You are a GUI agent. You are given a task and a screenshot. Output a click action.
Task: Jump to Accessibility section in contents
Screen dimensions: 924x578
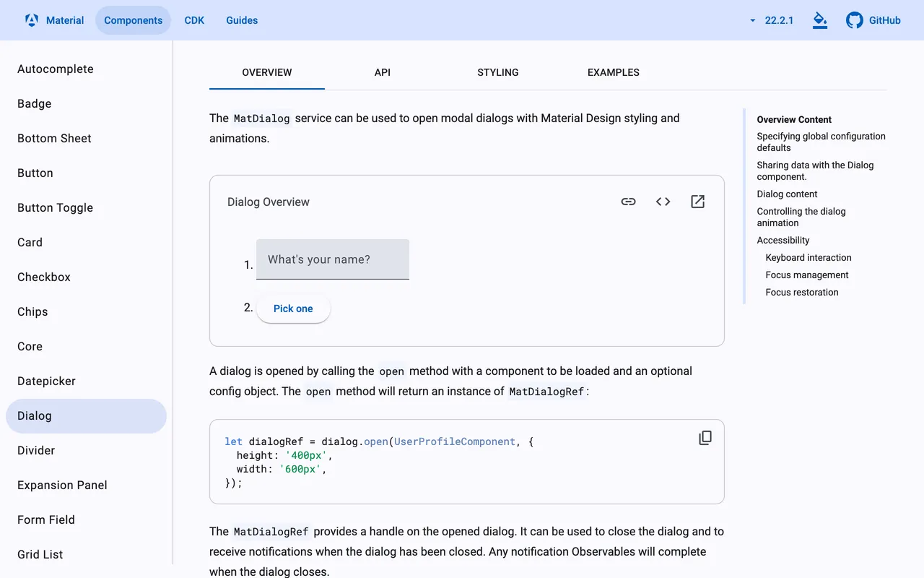pyautogui.click(x=783, y=240)
